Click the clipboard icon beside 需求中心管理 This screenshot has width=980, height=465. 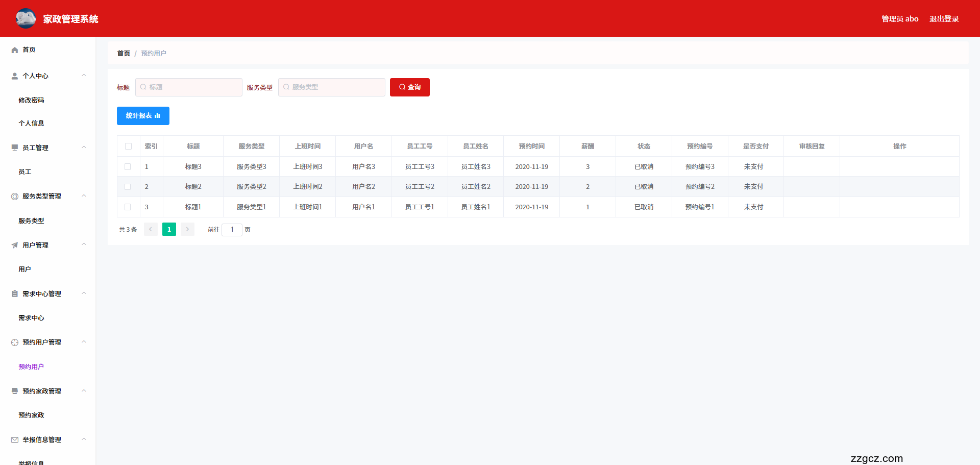[15, 293]
